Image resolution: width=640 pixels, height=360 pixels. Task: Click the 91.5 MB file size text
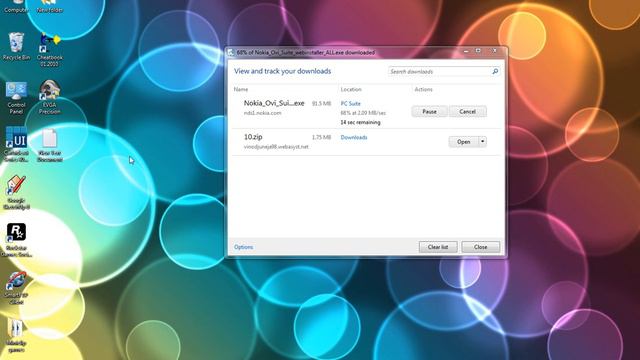(321, 104)
